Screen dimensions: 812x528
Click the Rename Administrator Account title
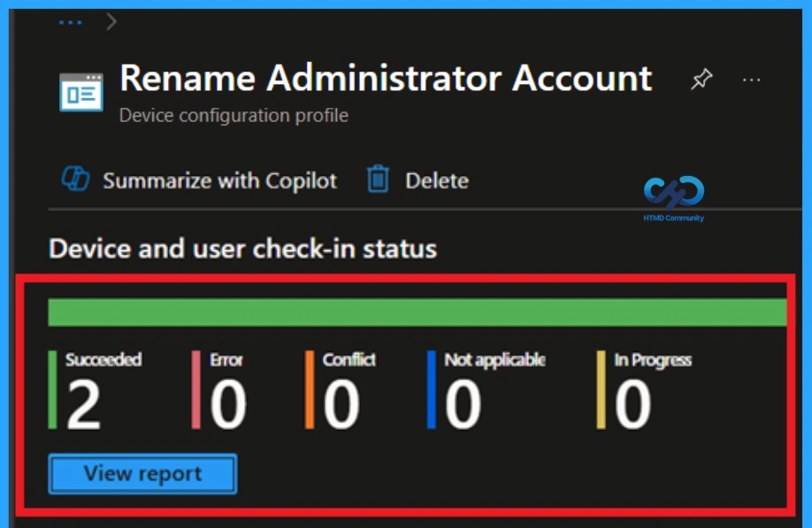pyautogui.click(x=385, y=78)
